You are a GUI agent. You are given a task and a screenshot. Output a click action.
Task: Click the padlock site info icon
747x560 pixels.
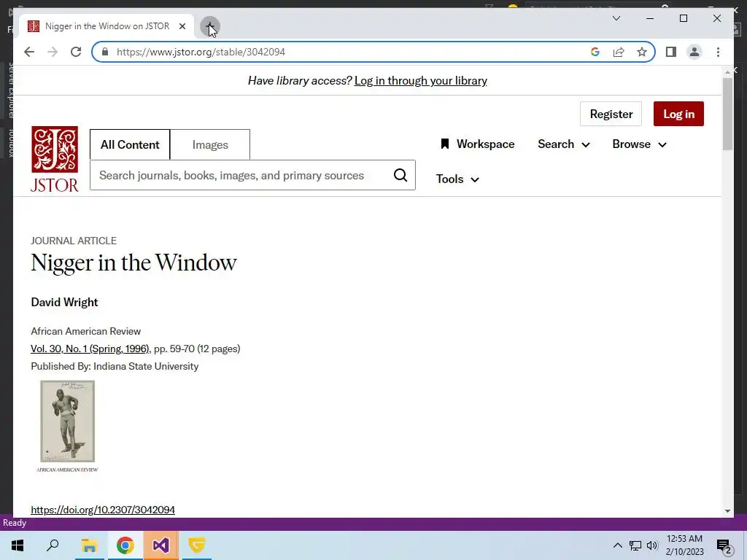click(x=105, y=52)
